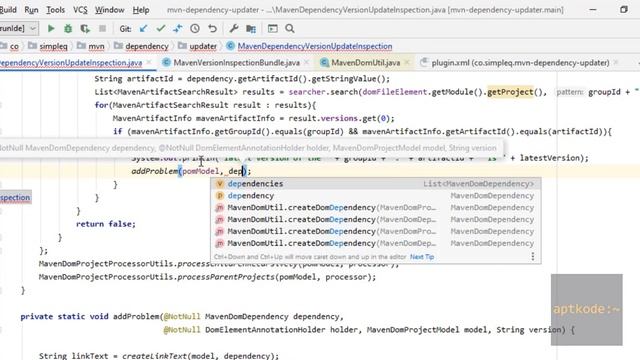Image resolution: width=640 pixels, height=360 pixels.
Task: Click 'pomModel' argument in addProblem call
Action: [201, 171]
